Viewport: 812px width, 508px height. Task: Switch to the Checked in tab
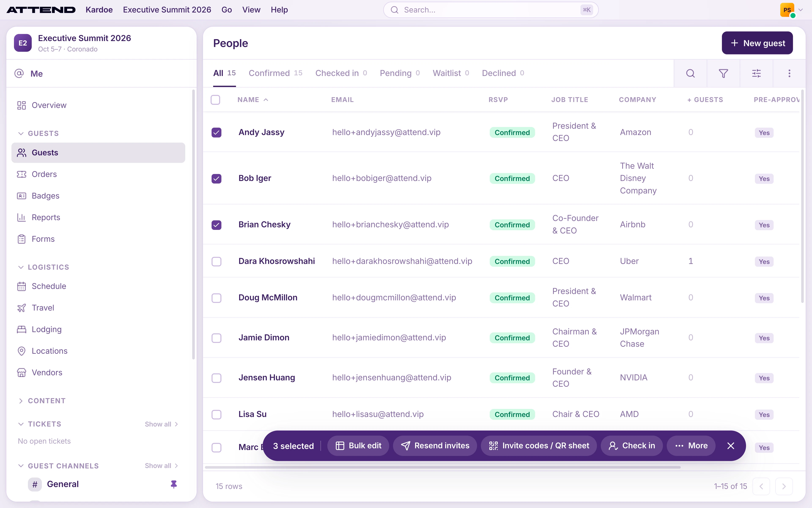click(341, 73)
